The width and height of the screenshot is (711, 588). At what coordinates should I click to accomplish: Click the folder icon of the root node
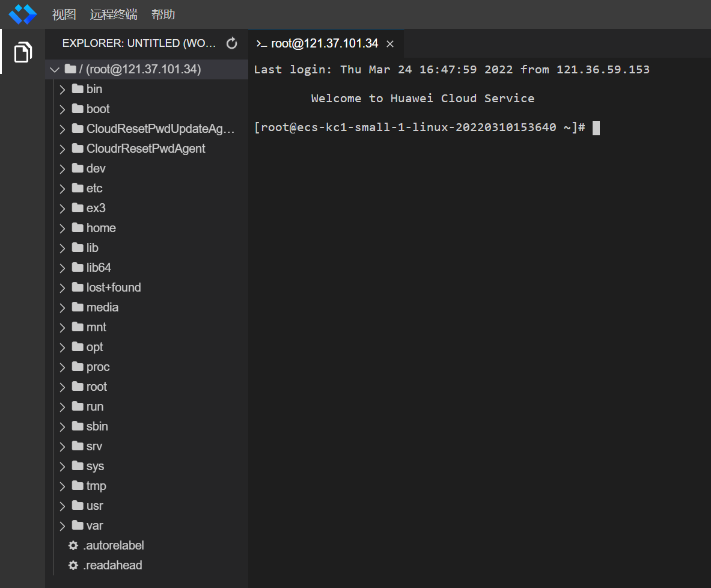(70, 69)
